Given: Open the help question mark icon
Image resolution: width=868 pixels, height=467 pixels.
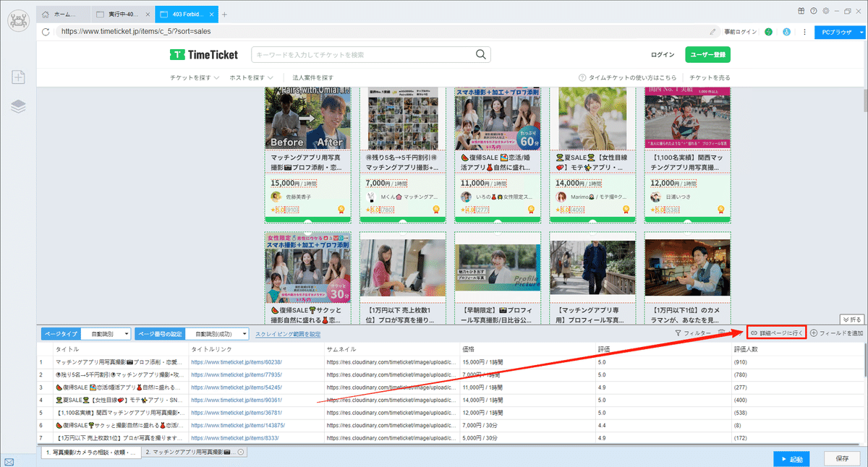Looking at the screenshot, I should pos(814,11).
